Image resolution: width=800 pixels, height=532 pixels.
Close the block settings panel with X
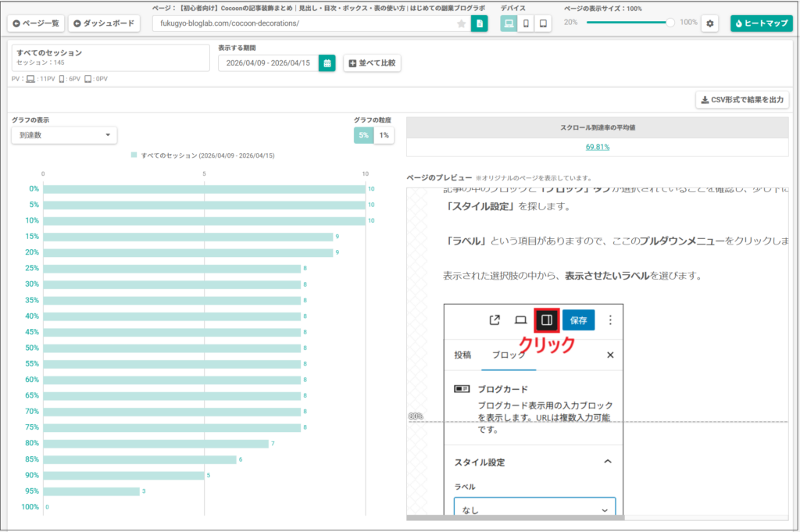click(x=610, y=355)
